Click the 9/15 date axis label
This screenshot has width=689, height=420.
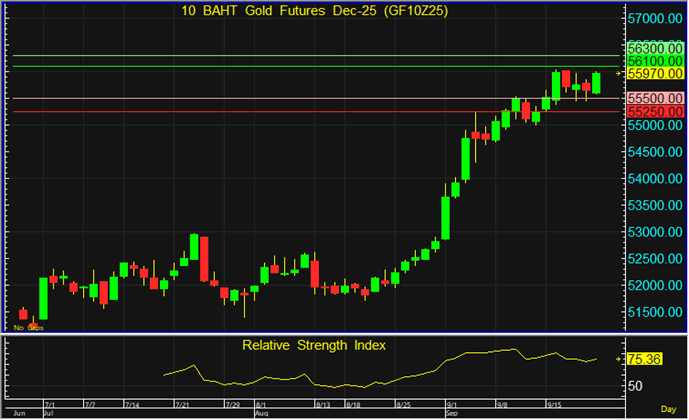coord(558,403)
